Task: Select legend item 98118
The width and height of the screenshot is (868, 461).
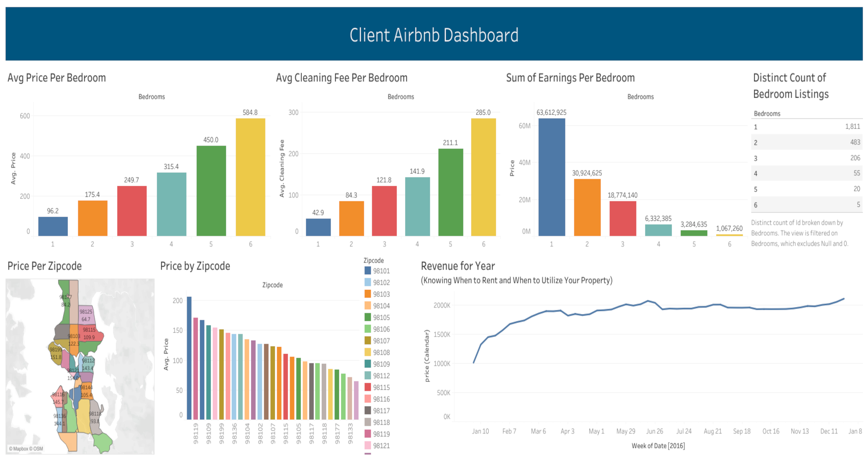Action: click(377, 422)
